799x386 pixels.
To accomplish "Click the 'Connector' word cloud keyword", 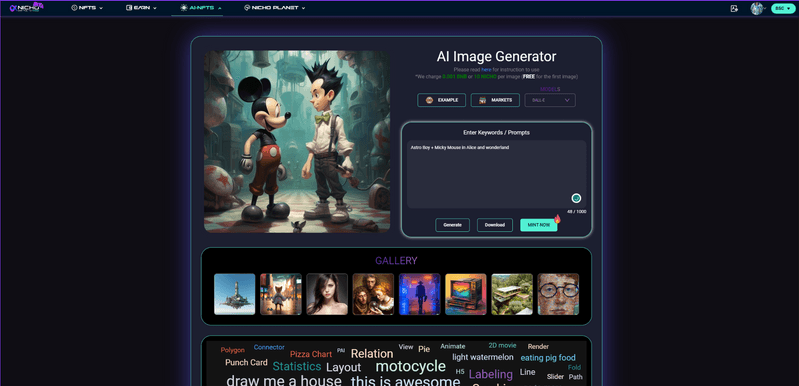I will [269, 347].
